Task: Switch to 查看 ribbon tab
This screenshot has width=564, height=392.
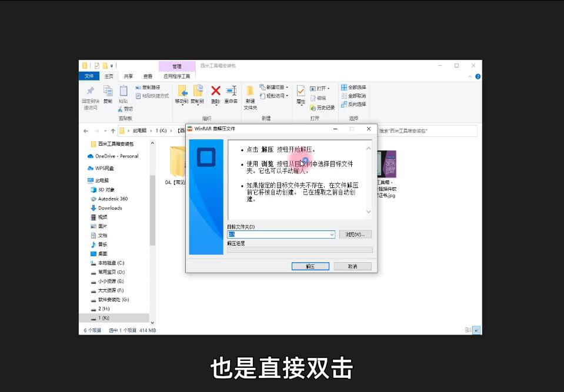Action: pyautogui.click(x=148, y=76)
